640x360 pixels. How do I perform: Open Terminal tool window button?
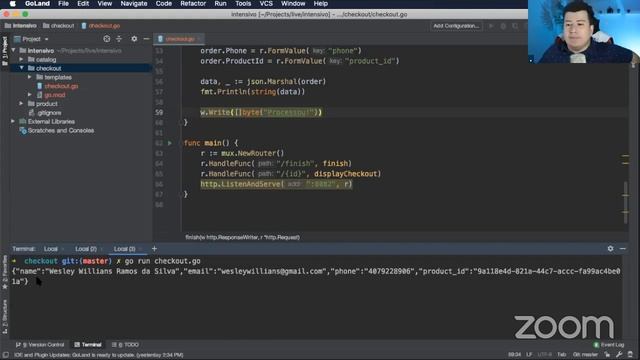(x=88, y=345)
